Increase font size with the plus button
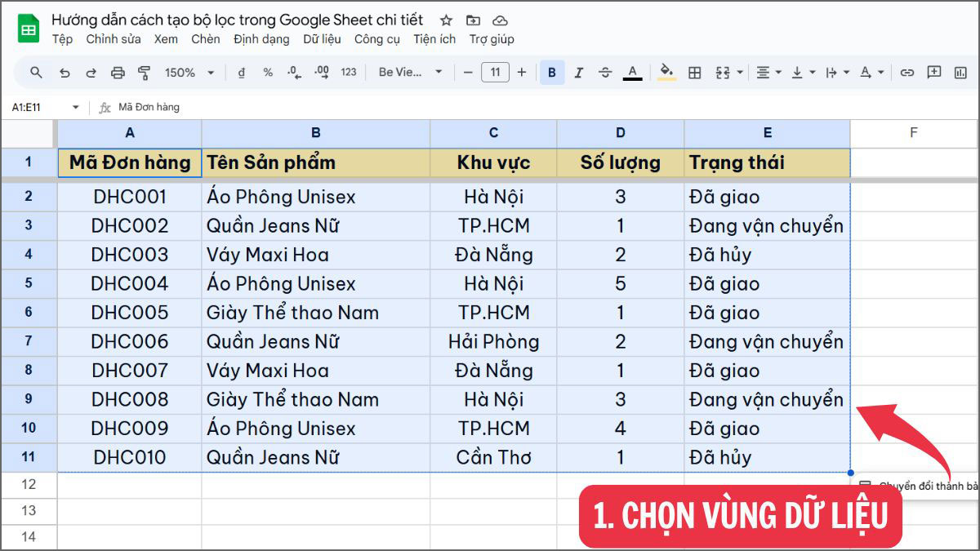The height and width of the screenshot is (551, 980). [x=521, y=72]
